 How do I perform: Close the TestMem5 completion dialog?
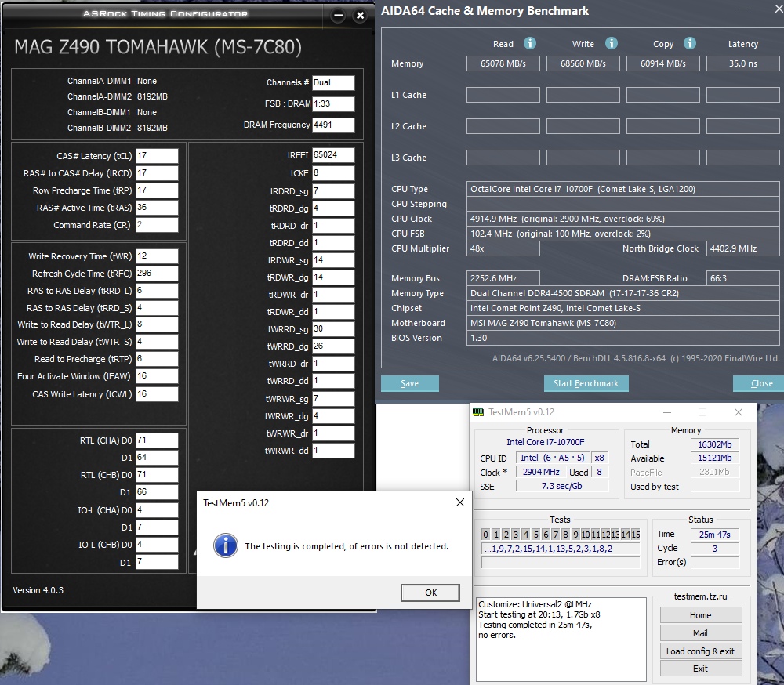click(x=460, y=502)
